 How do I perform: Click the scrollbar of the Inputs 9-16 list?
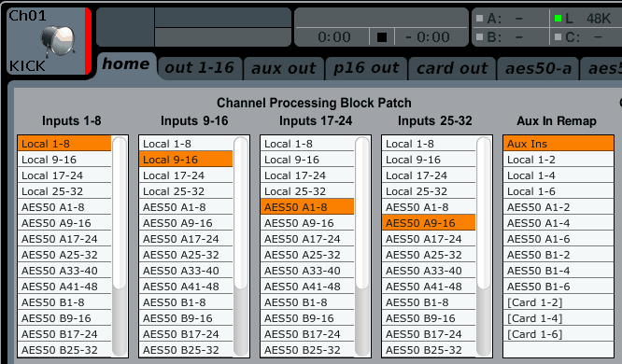click(241, 245)
